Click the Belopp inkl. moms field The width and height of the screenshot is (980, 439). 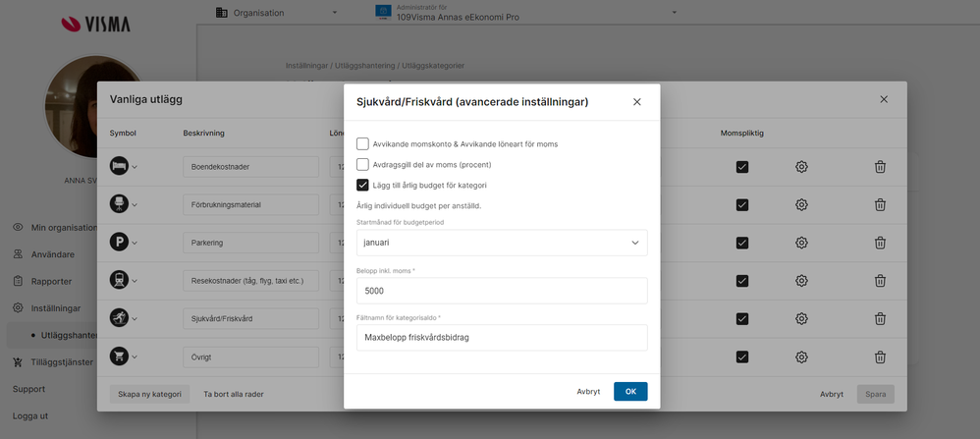[x=501, y=291]
